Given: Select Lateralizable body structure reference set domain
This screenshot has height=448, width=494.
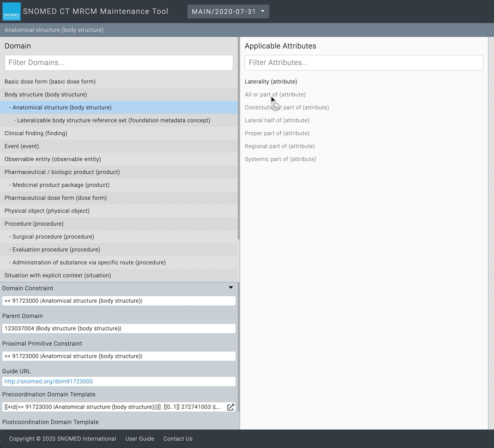Looking at the screenshot, I should pyautogui.click(x=119, y=120).
